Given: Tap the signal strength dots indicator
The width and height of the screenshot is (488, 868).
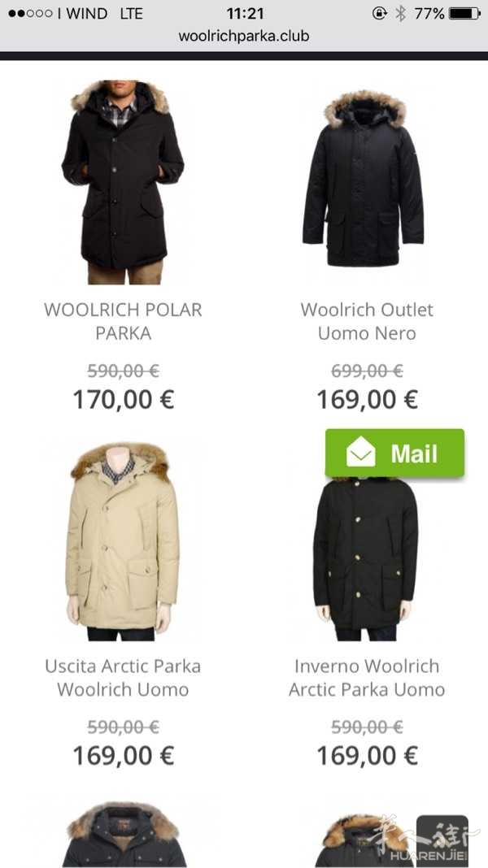Looking at the screenshot, I should coord(30,13).
